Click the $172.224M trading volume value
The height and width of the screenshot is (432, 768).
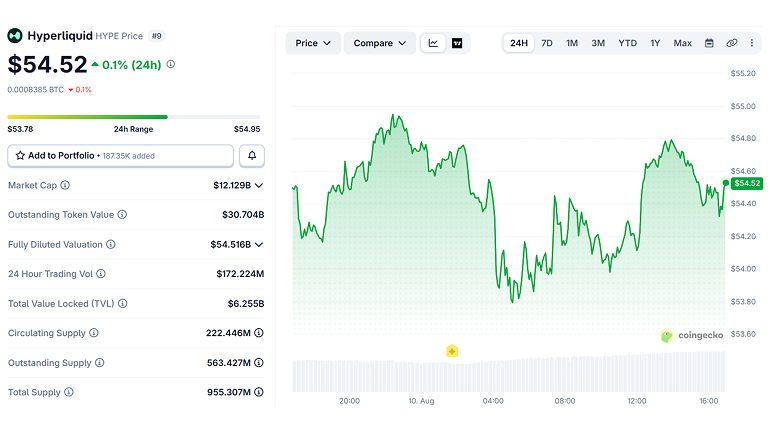tap(240, 274)
